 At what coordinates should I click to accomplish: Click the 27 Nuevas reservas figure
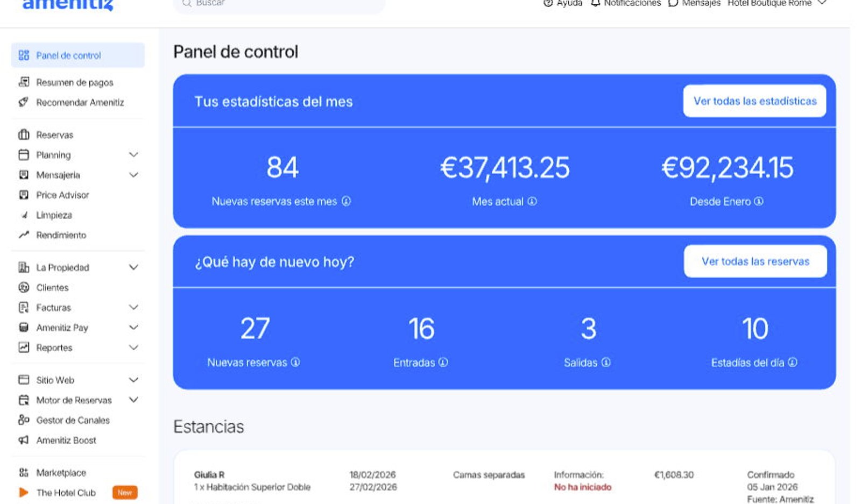pos(255,329)
